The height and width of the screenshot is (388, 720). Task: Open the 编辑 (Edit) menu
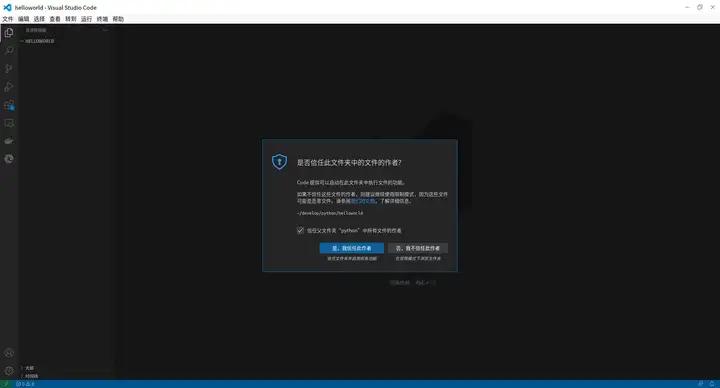click(23, 19)
